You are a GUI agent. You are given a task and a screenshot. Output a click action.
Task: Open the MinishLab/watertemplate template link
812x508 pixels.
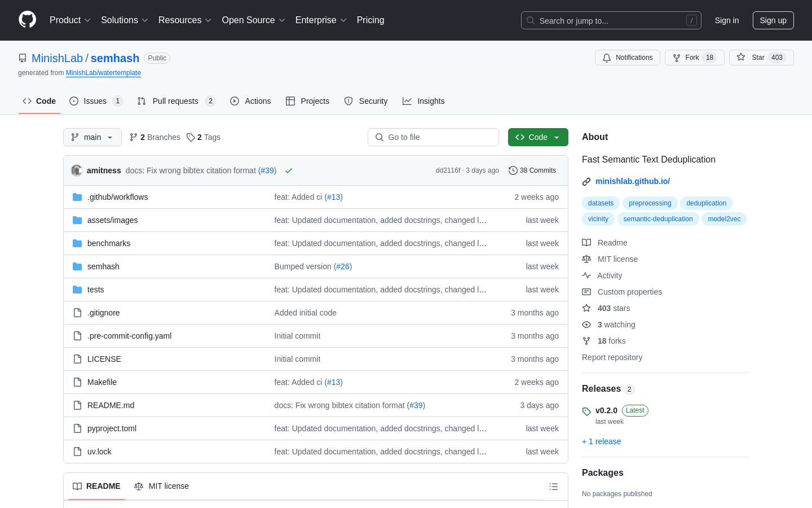(x=103, y=73)
